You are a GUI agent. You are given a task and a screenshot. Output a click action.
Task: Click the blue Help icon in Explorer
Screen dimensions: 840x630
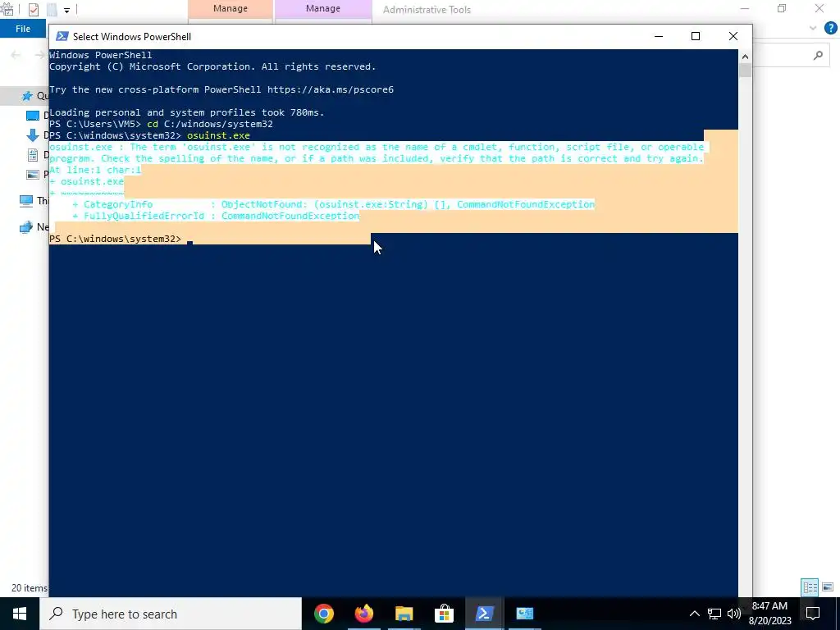pyautogui.click(x=831, y=28)
